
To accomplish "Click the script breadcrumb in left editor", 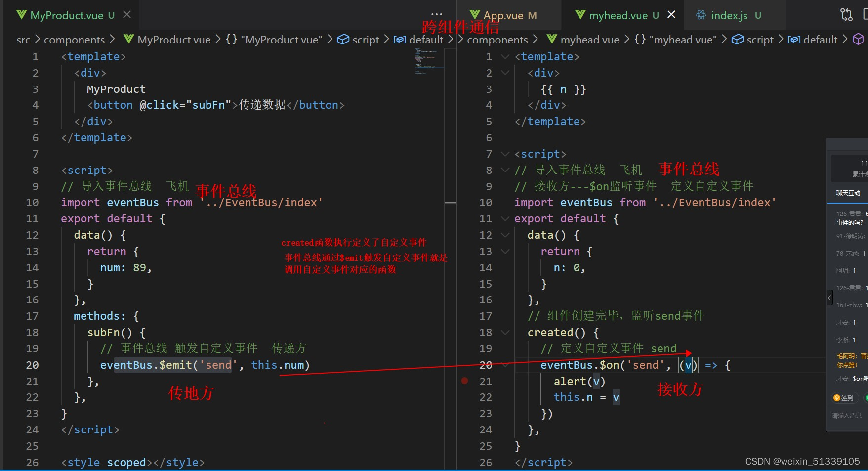I will pos(359,40).
